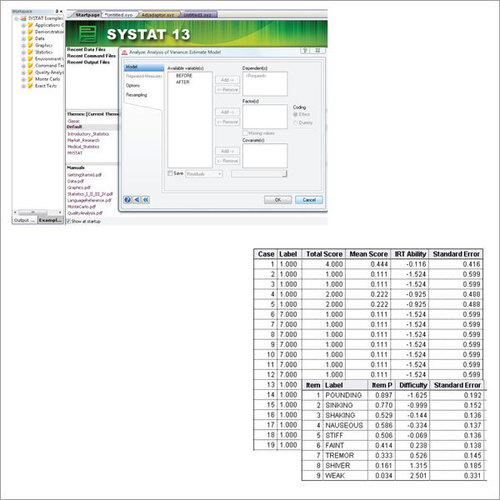Click Recent Data Files heading
This screenshot has height=500, width=500.
point(86,49)
